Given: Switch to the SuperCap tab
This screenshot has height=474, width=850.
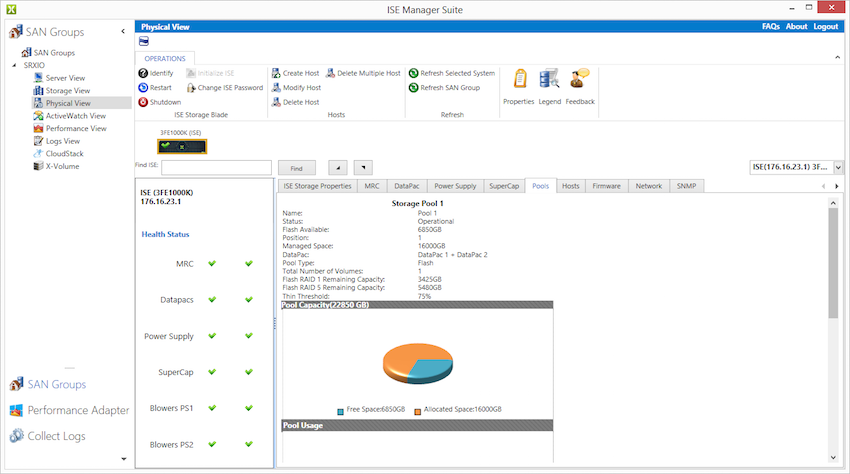Looking at the screenshot, I should click(504, 186).
